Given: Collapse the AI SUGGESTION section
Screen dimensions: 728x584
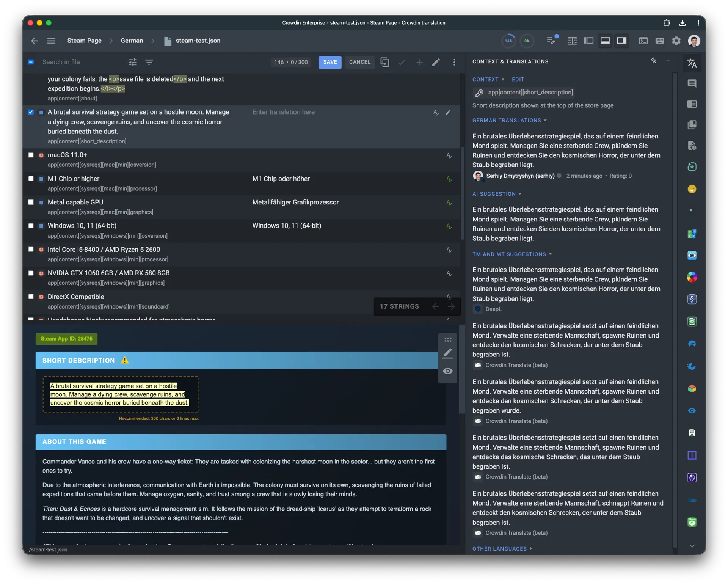Looking at the screenshot, I should click(520, 194).
